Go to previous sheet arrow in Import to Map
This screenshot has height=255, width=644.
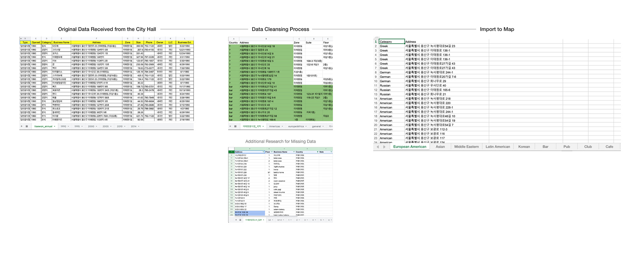378,147
